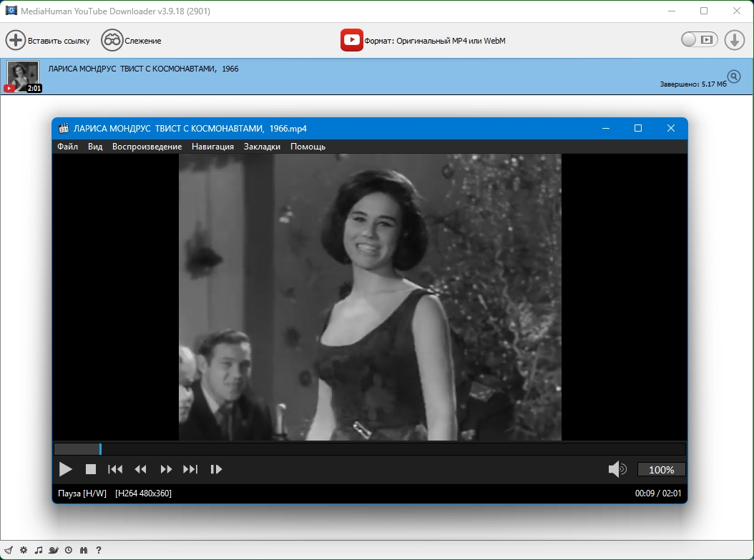
Task: Click the media player title bar icon
Action: [x=63, y=128]
